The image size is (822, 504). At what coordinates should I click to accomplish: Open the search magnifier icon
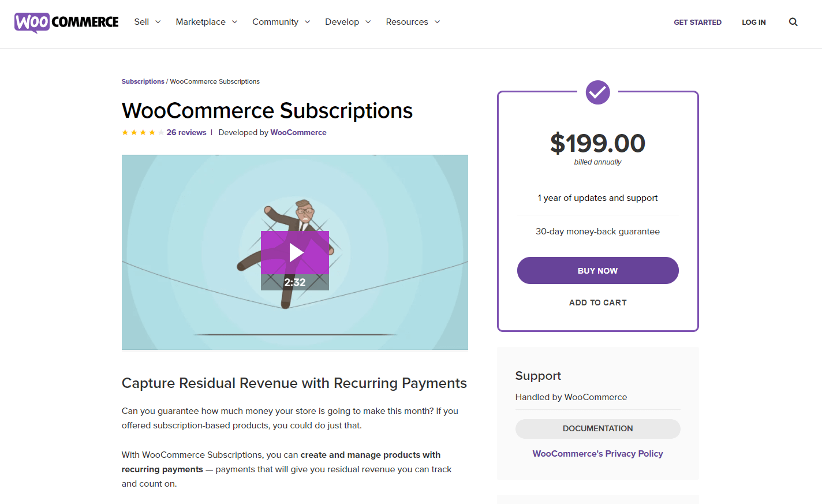pos(793,22)
